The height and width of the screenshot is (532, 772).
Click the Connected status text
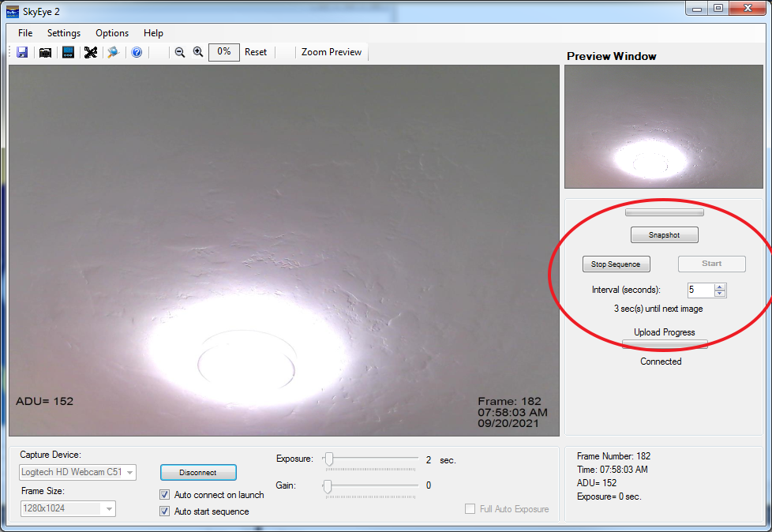point(661,362)
